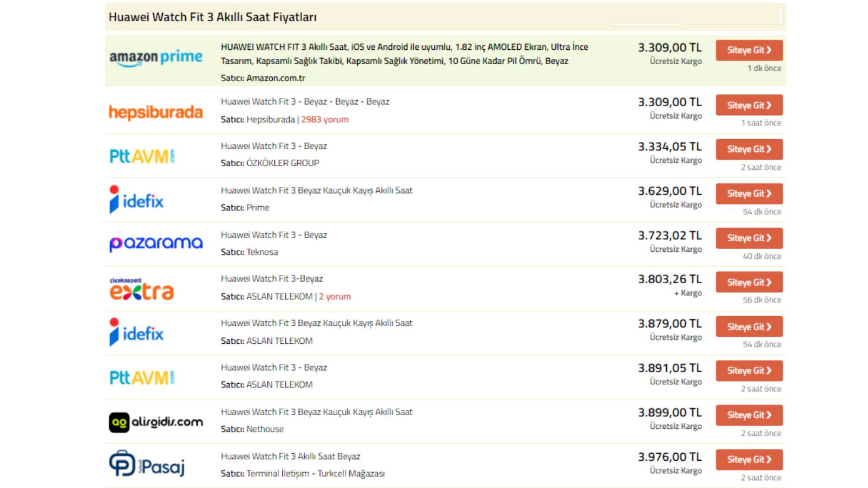Open product title for seller Prime on idefix
The width and height of the screenshot is (868, 488).
tap(316, 191)
